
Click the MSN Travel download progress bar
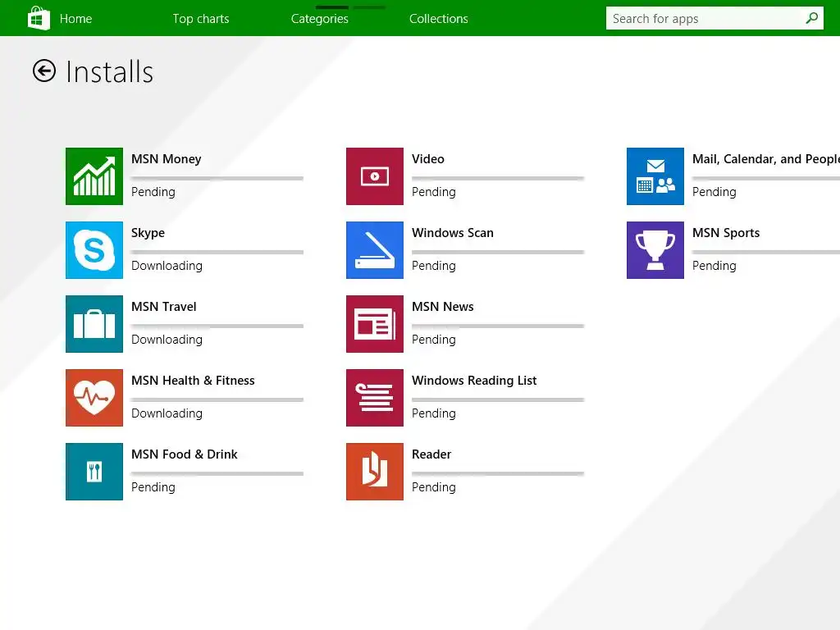(x=217, y=326)
